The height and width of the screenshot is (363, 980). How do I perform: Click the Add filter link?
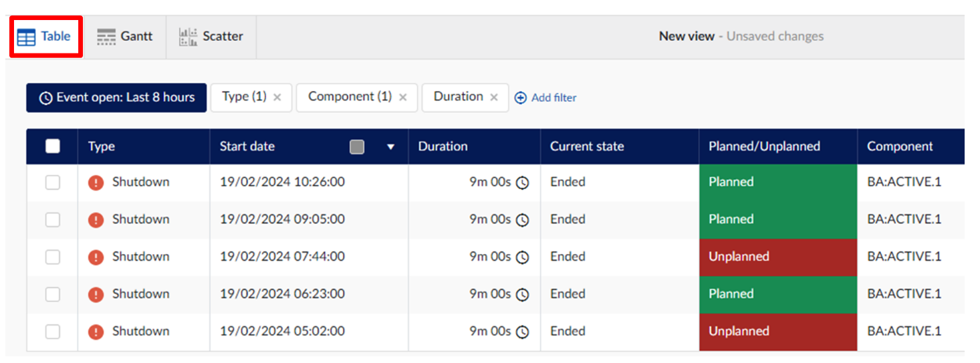pos(554,98)
